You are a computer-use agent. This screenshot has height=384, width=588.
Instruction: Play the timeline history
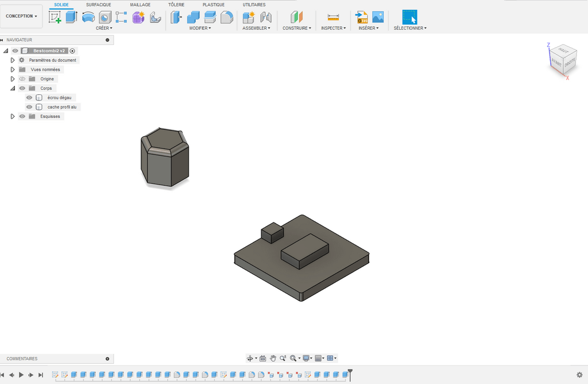(21, 375)
